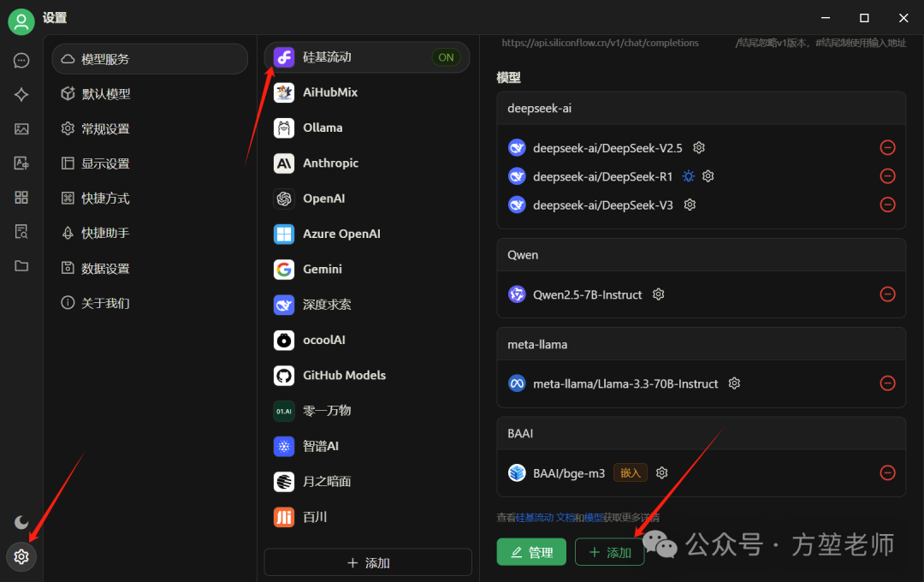Select the GitHub Models provider
This screenshot has height=582, width=924.
(367, 376)
